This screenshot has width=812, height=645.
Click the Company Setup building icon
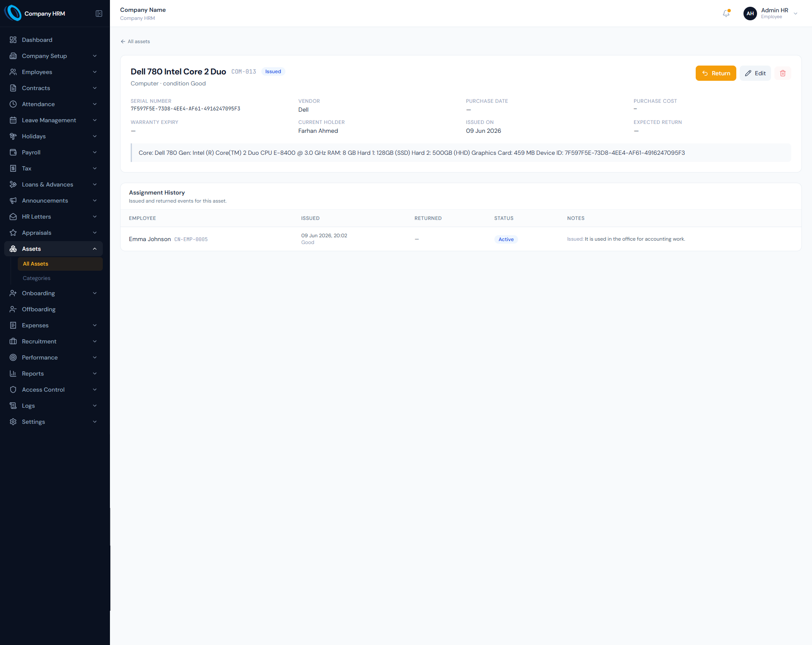tap(13, 56)
